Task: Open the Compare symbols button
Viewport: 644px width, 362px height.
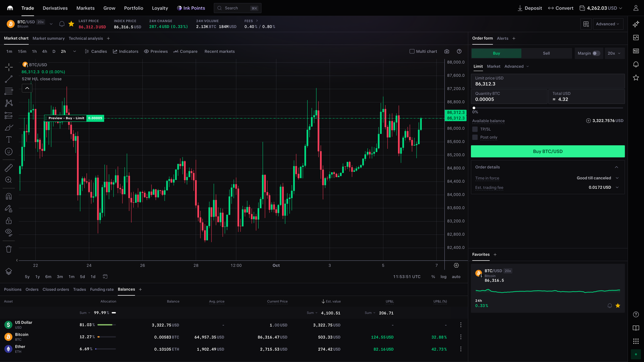Action: [185, 51]
